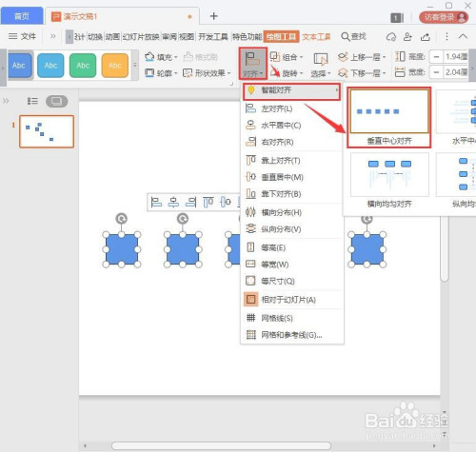
Task: Open 网格和参考线(G)... dialog
Action: [x=291, y=335]
